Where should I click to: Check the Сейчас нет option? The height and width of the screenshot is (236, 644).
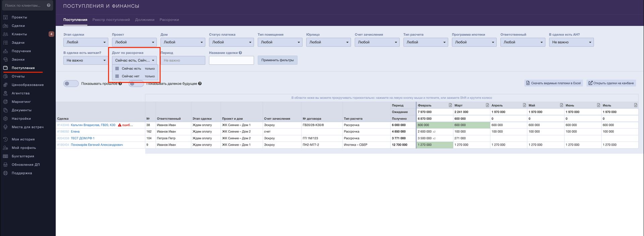(117, 76)
